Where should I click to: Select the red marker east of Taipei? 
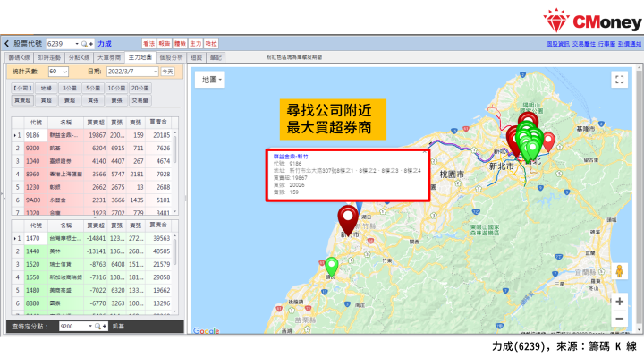pos(548,141)
